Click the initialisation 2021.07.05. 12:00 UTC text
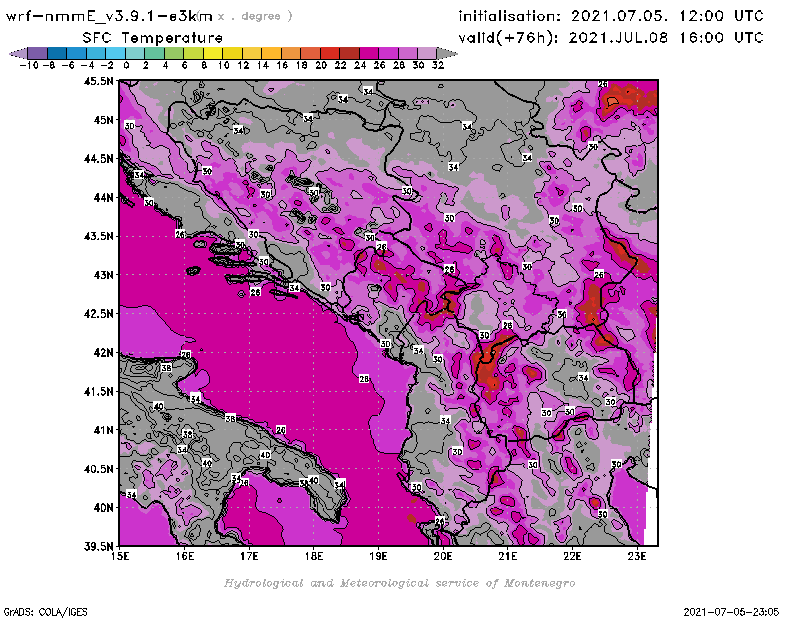Viewport: 800px width, 618px height. tap(611, 16)
